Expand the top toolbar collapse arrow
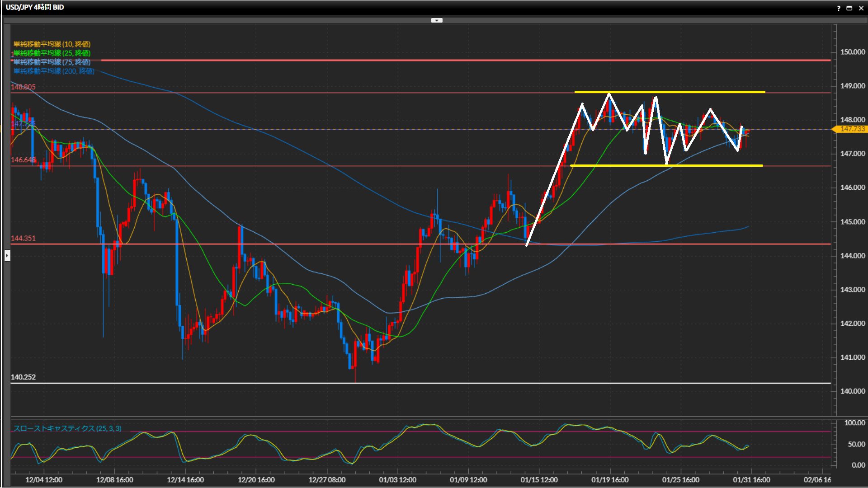The image size is (868, 488). click(x=437, y=20)
